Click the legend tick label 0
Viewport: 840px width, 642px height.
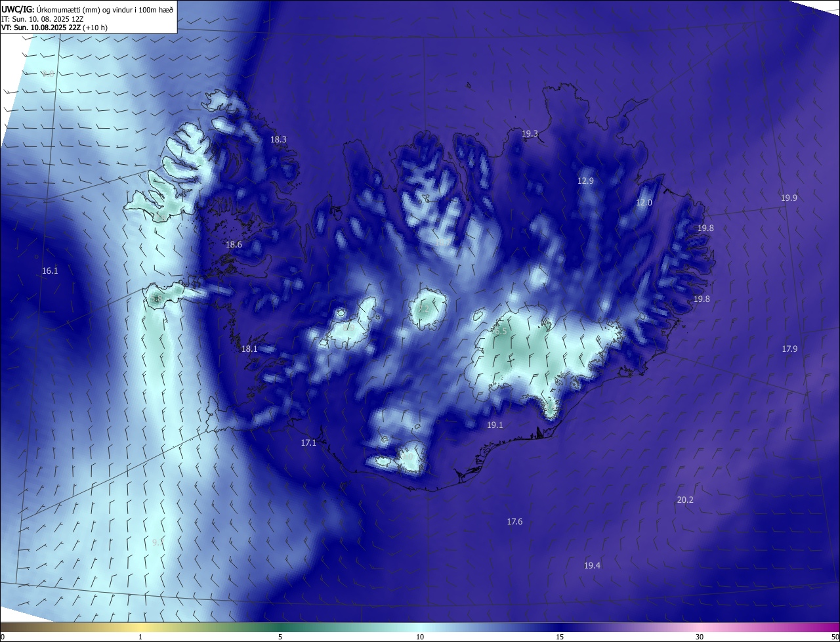3,637
